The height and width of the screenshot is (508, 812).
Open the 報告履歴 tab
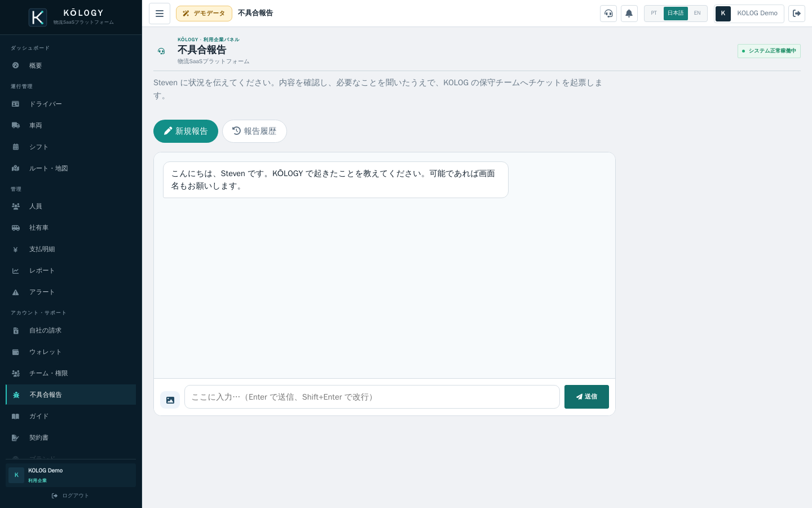coord(254,131)
